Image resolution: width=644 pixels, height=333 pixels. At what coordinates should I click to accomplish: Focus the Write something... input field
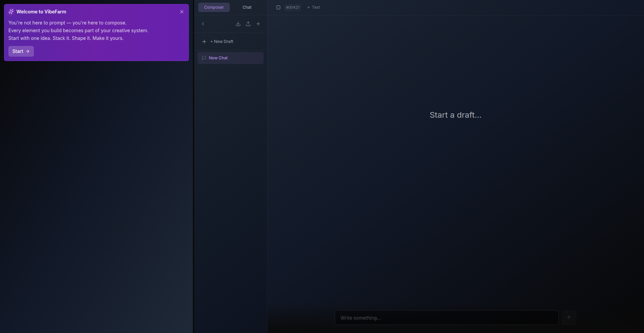point(447,318)
